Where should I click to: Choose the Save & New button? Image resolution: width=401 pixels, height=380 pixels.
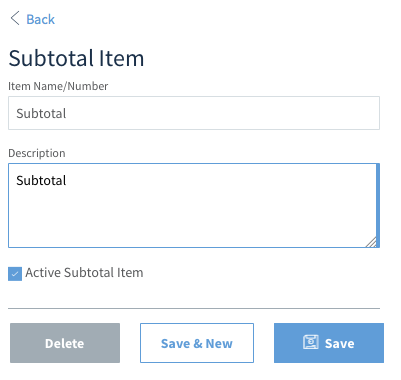197,343
